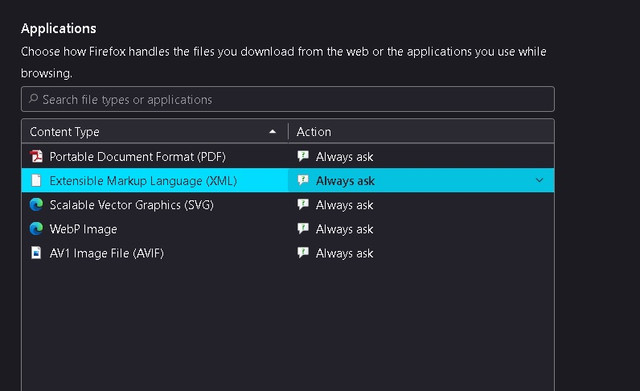
Task: Toggle the Content Type sort arrow
Action: coord(273,131)
